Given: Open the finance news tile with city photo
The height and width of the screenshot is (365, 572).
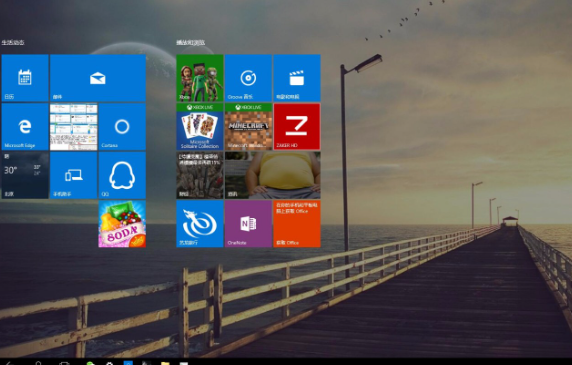Looking at the screenshot, I should (x=200, y=175).
